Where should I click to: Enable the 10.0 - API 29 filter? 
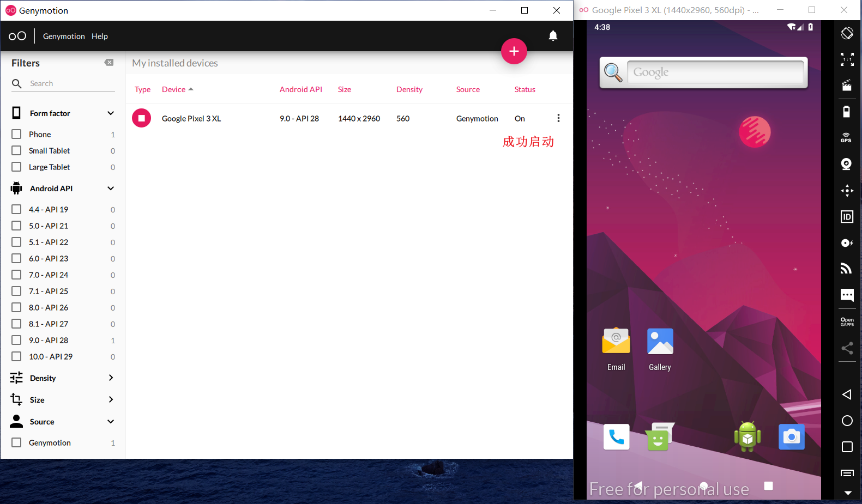pos(16,356)
